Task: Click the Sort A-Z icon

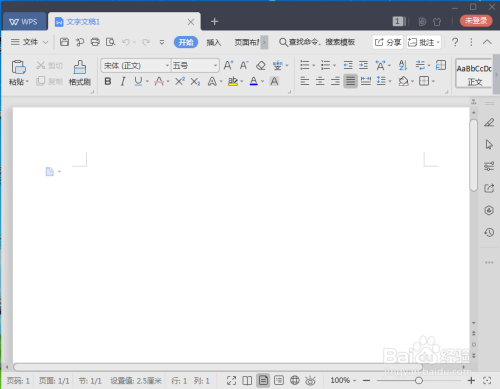Action: (403, 65)
